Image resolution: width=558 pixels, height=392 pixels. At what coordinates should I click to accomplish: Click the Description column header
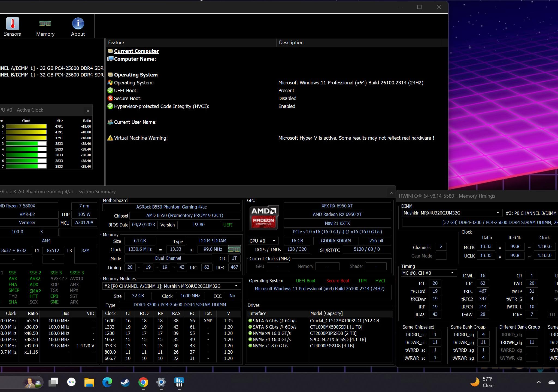(359, 42)
